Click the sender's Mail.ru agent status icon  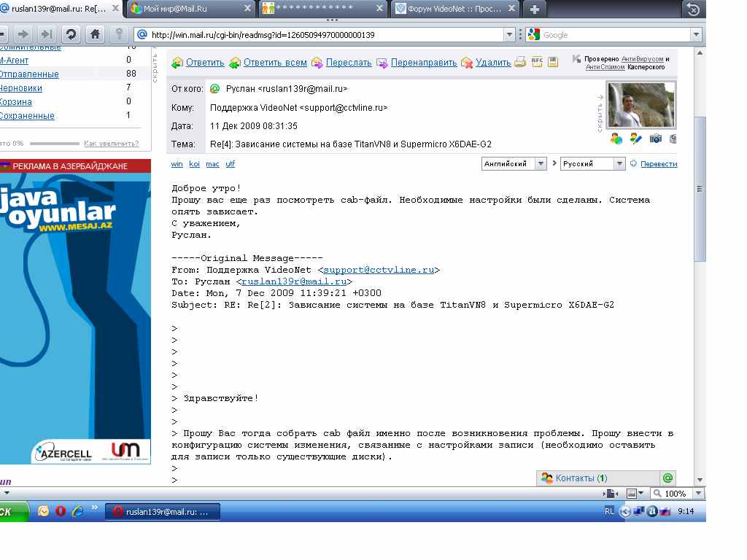215,88
